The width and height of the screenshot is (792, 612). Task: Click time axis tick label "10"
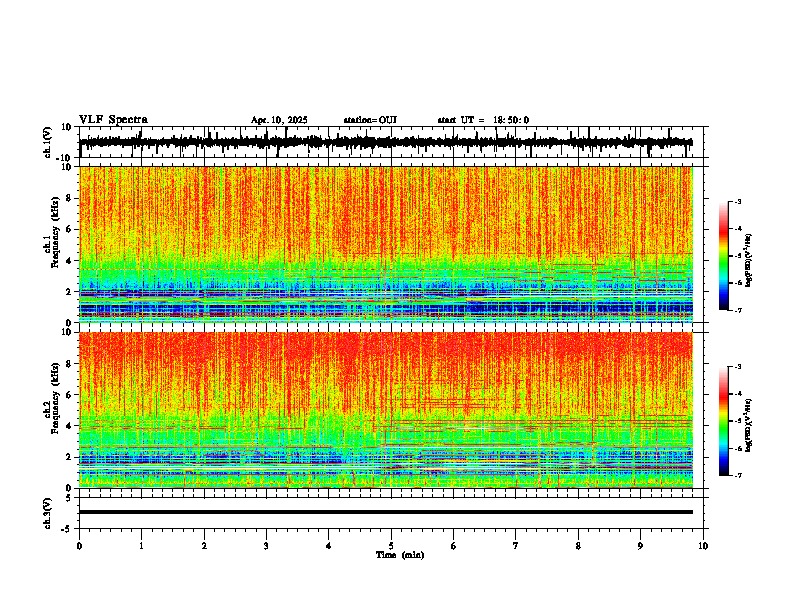coord(703,546)
